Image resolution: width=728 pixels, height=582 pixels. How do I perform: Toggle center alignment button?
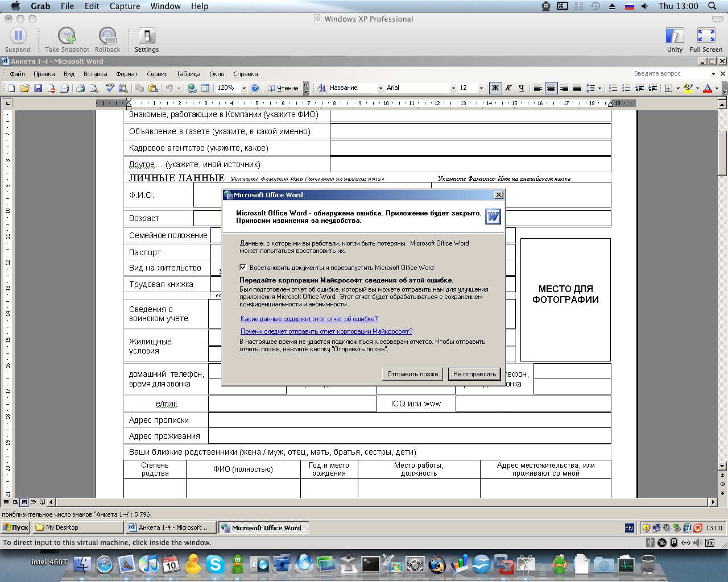pos(551,88)
